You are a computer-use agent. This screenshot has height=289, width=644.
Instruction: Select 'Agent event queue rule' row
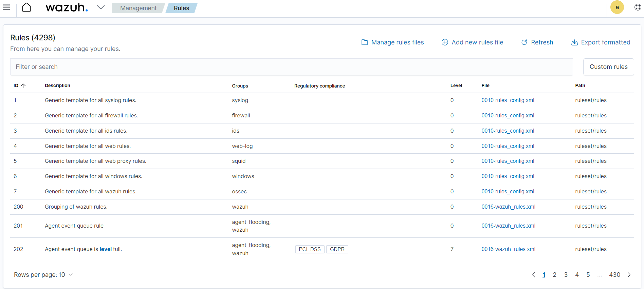pos(322,226)
